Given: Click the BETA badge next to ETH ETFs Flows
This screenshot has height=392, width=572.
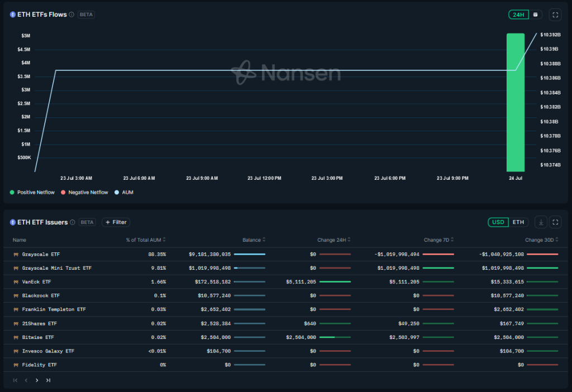Looking at the screenshot, I should point(86,15).
